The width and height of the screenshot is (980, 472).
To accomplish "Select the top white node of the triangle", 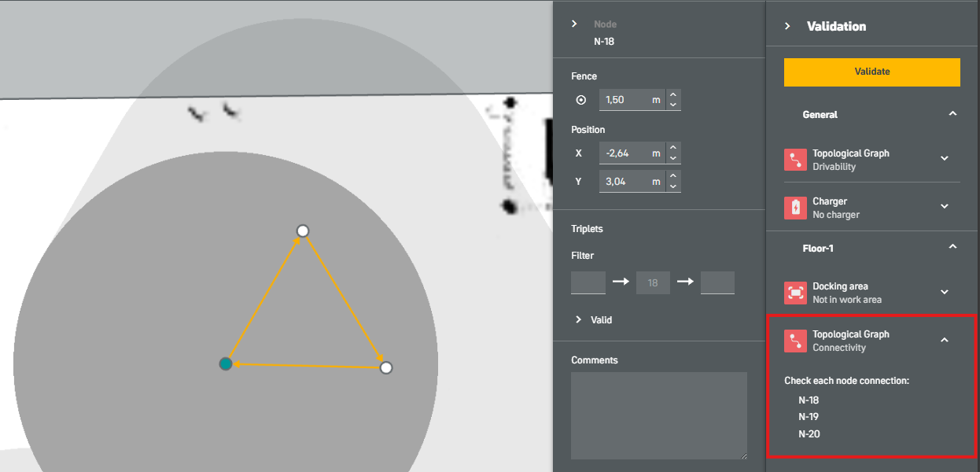I will [x=303, y=230].
